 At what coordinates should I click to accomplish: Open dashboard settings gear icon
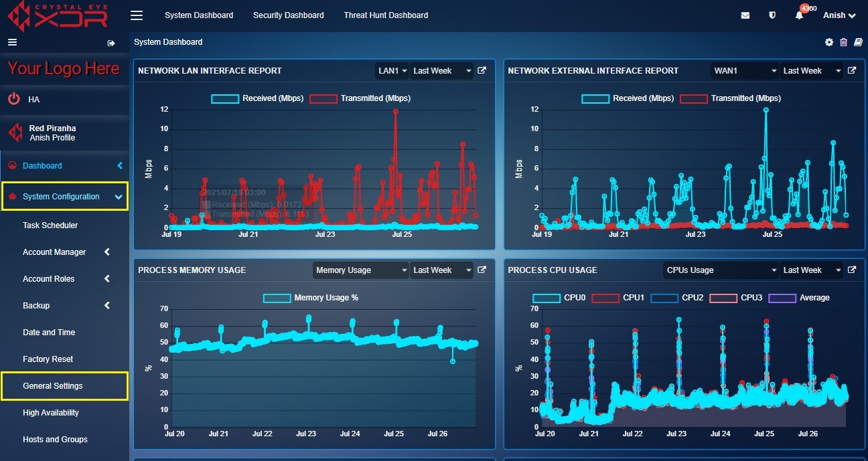pos(829,42)
